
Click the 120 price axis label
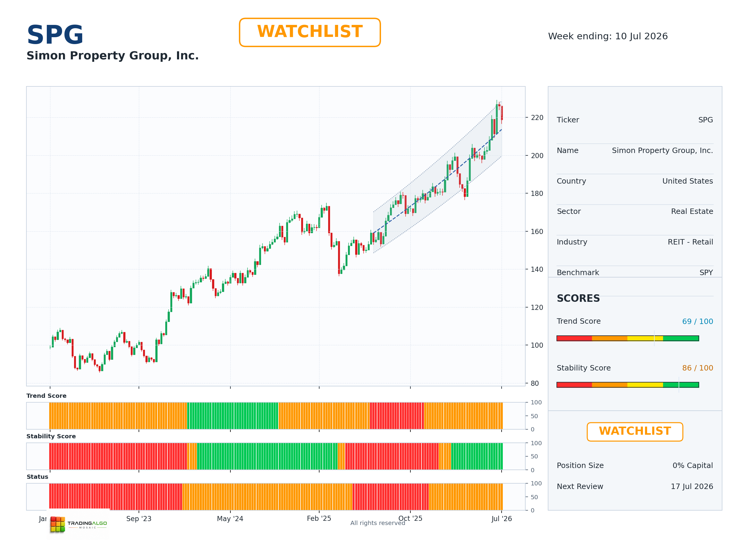coord(537,307)
